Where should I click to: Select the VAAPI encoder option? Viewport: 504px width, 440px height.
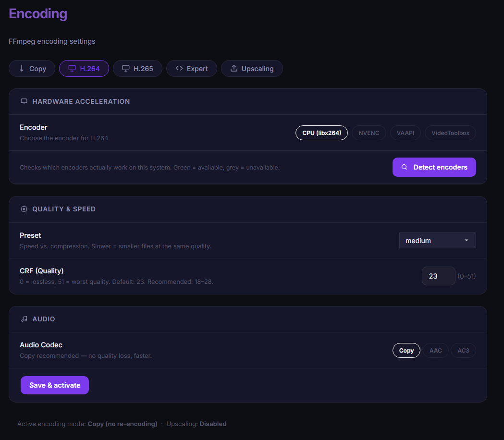point(406,133)
